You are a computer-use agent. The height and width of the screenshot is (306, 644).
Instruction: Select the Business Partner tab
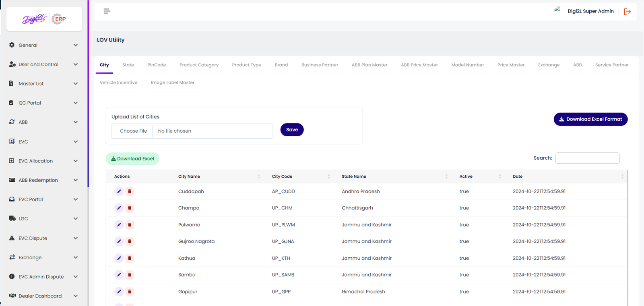(320, 65)
